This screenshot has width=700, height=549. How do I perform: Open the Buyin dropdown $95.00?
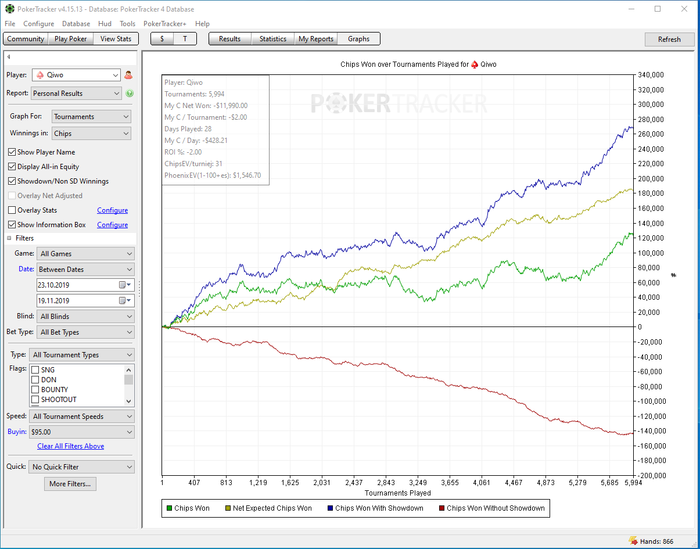point(82,432)
